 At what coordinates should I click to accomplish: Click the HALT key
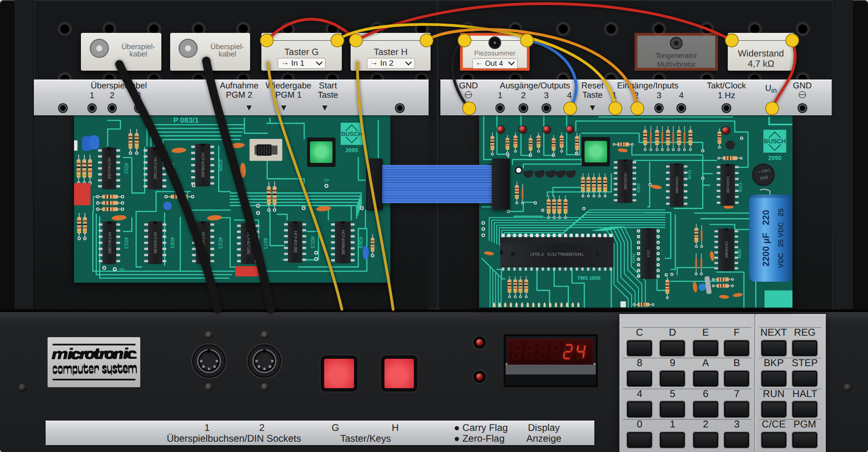805,409
